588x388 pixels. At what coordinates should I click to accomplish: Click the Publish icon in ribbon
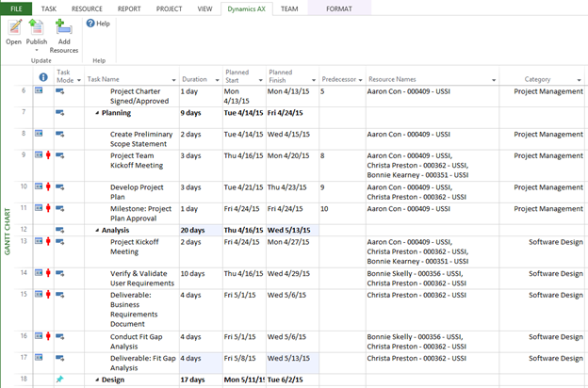pos(37,28)
